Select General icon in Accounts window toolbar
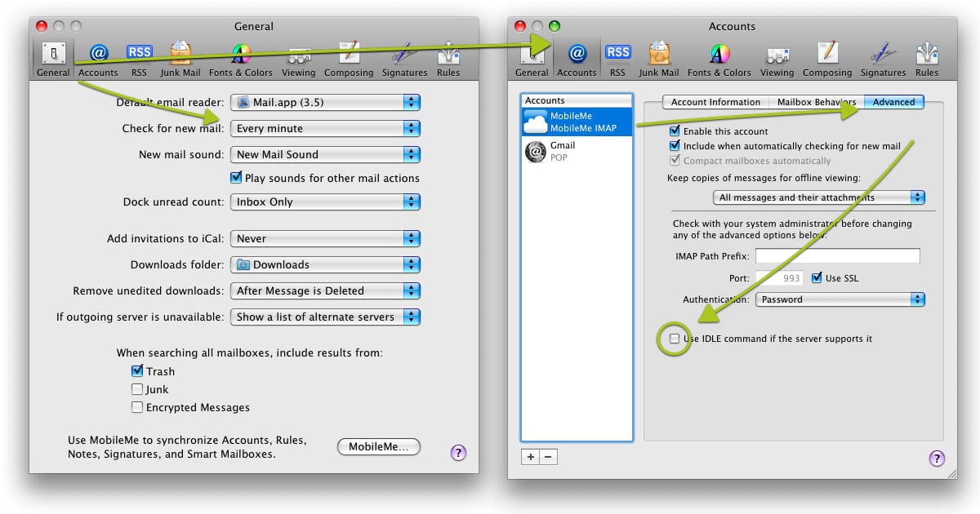980x514 pixels. click(x=532, y=60)
